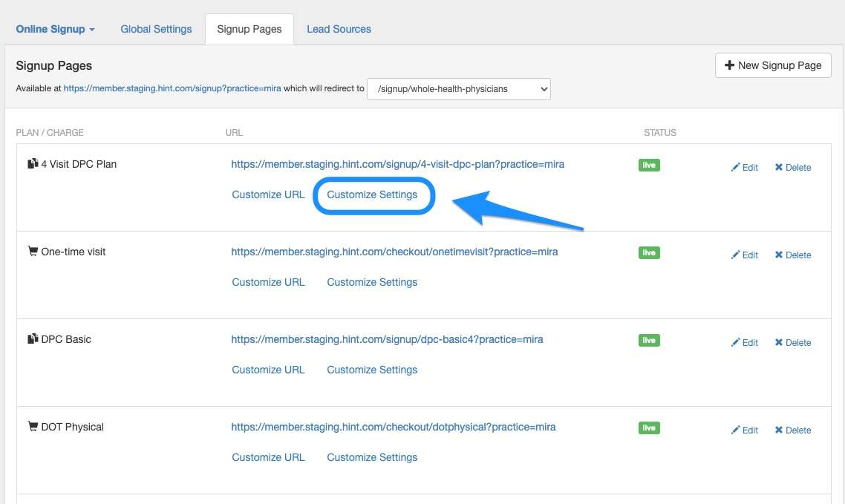This screenshot has width=845, height=504.
Task: Click the One-time visit cart icon
Action: point(33,251)
